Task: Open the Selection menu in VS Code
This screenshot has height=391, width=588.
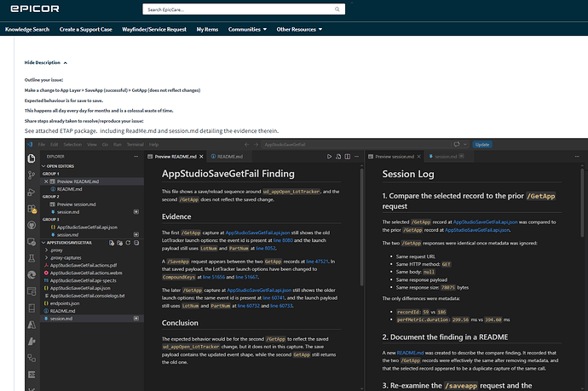Action: pyautogui.click(x=72, y=145)
